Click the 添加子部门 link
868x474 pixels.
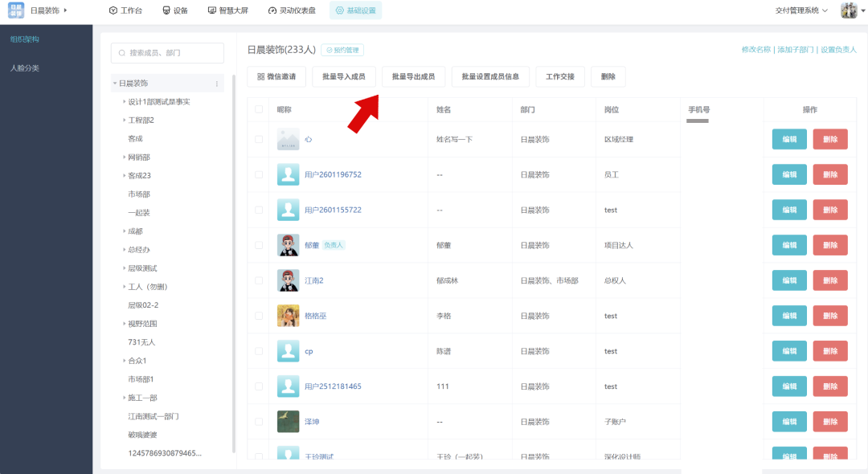point(795,50)
